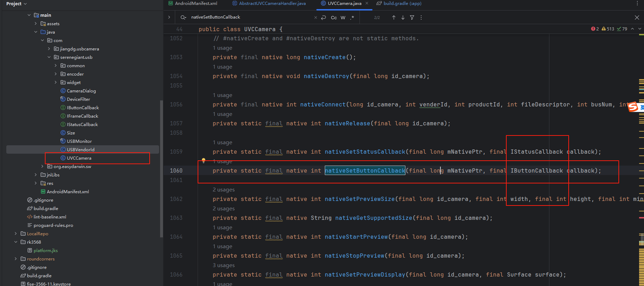Switch to AndroidManifest.xml tab
The width and height of the screenshot is (644, 286).
coord(193,4)
